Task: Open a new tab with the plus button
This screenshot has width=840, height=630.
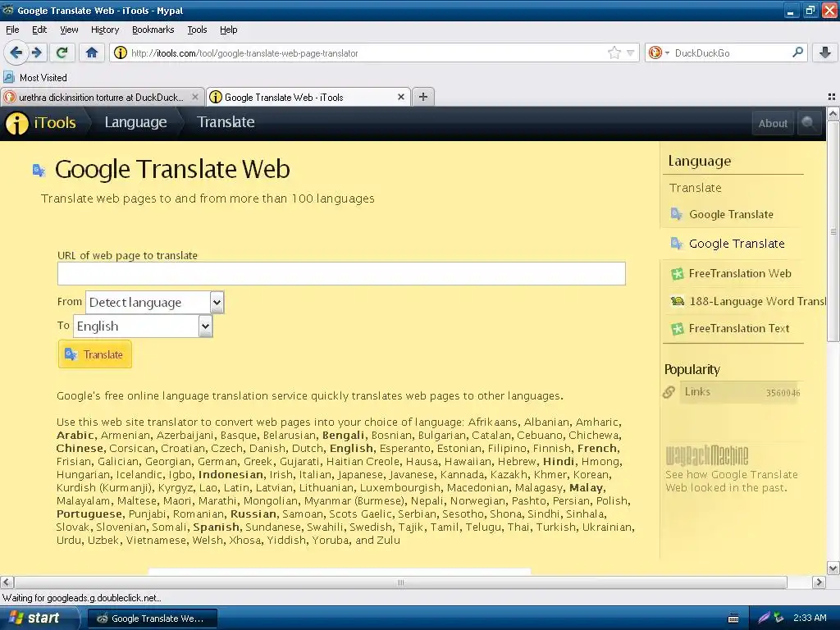Action: tap(423, 97)
